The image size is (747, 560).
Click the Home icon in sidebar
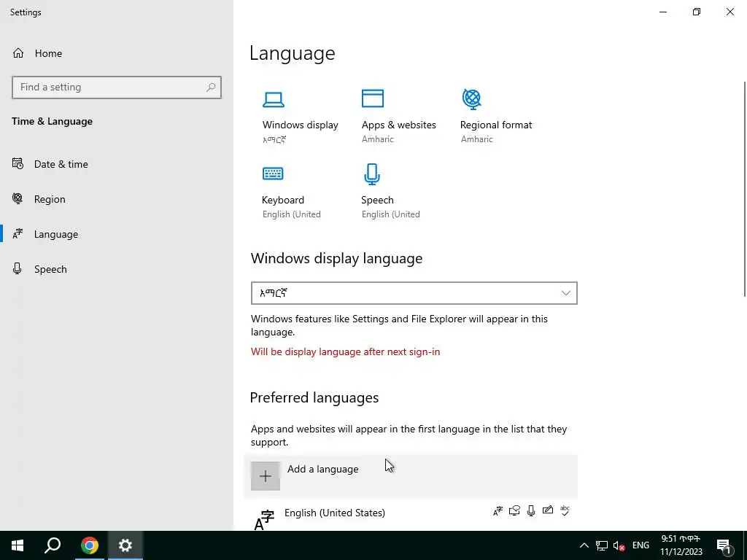(18, 52)
